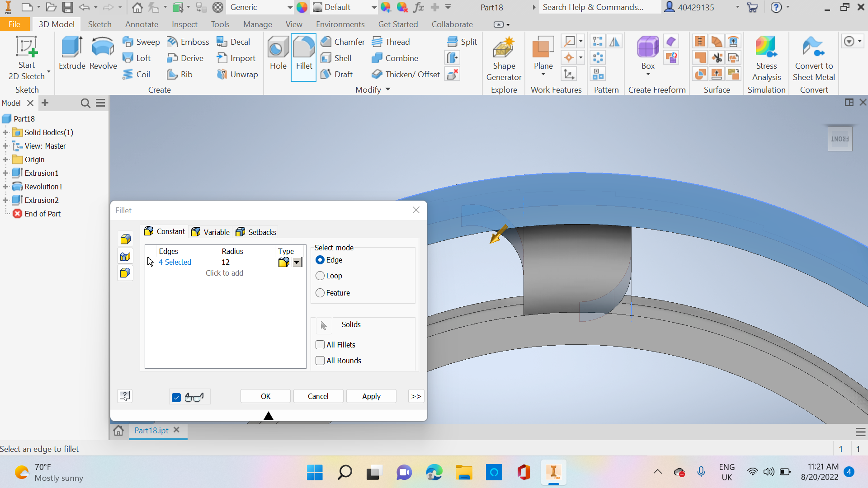The height and width of the screenshot is (488, 868).
Task: Open the Inspect ribbon tab
Action: [x=184, y=24]
